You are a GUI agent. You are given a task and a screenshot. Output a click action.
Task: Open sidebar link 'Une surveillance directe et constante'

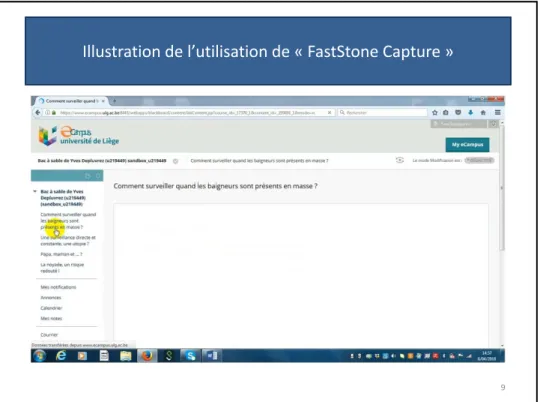68,240
